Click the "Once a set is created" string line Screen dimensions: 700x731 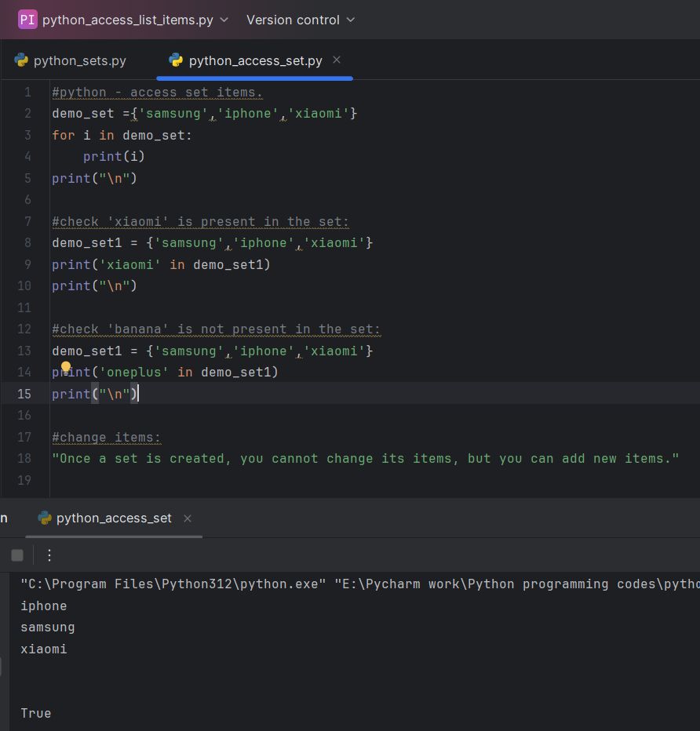(x=365, y=459)
